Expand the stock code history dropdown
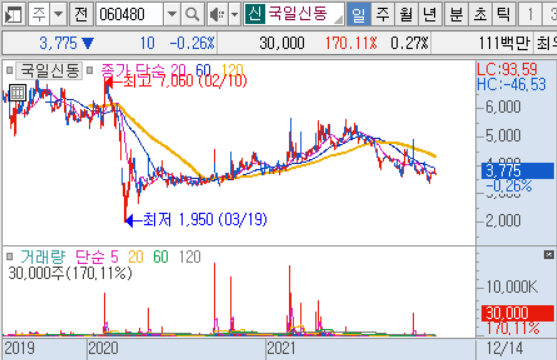This screenshot has width=557, height=360. (x=172, y=15)
